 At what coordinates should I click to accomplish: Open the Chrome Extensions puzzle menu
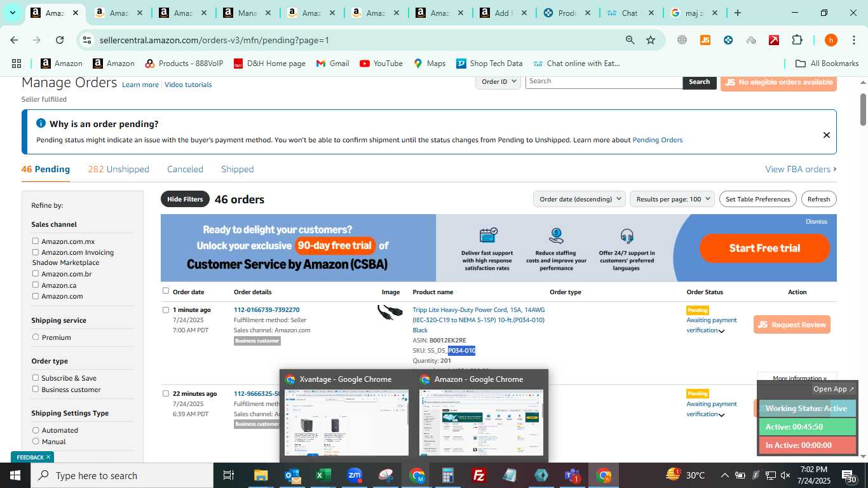click(x=797, y=40)
